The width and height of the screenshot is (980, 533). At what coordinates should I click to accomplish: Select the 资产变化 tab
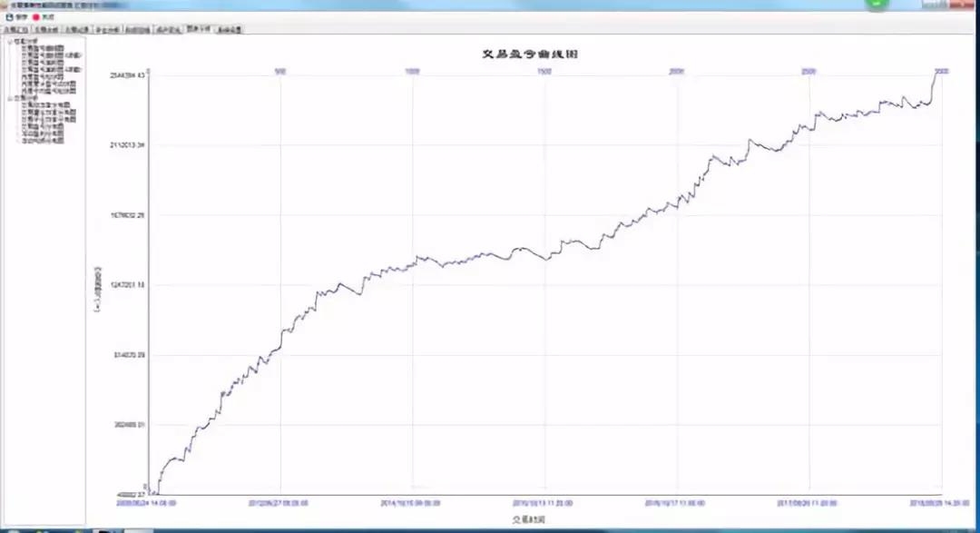click(168, 29)
